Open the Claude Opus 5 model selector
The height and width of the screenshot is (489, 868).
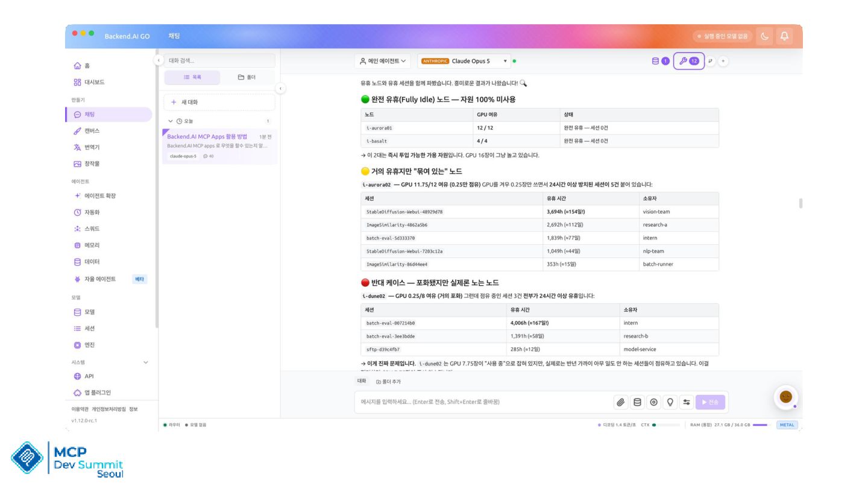click(465, 61)
